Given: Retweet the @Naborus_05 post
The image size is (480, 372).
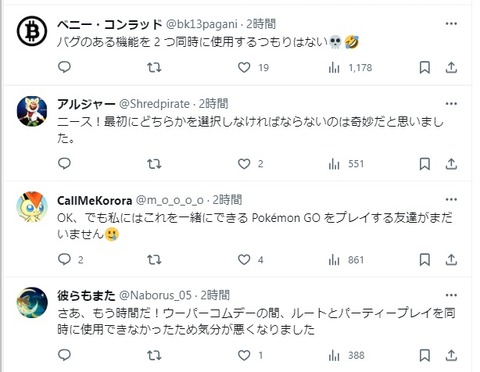Looking at the screenshot, I should point(154,355).
